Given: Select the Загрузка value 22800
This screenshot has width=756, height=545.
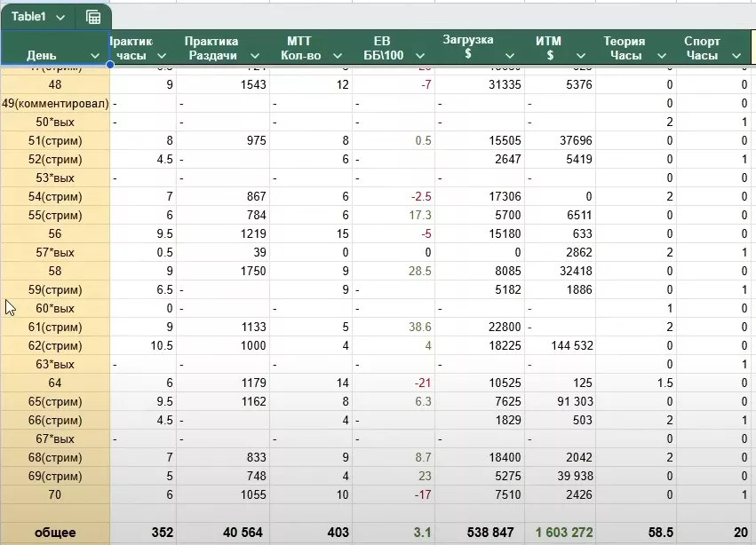Looking at the screenshot, I should tap(505, 327).
